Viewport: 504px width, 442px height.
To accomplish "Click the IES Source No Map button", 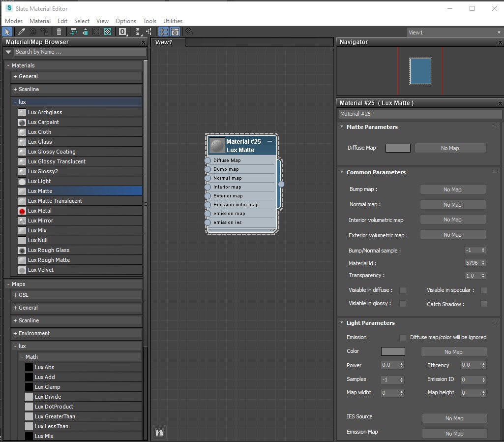I will click(x=454, y=418).
